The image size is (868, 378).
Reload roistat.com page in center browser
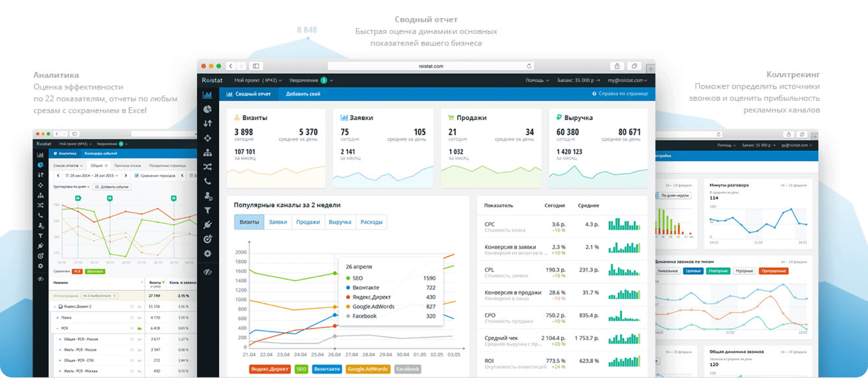529,66
